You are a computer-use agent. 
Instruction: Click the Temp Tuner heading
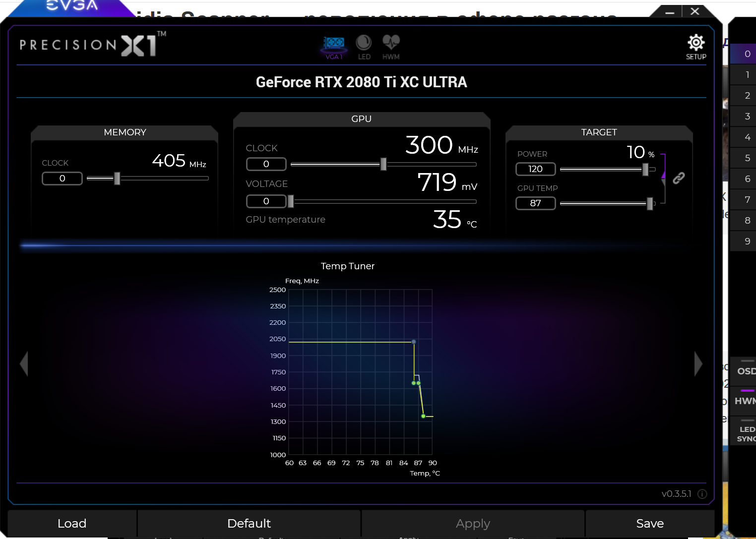348,266
